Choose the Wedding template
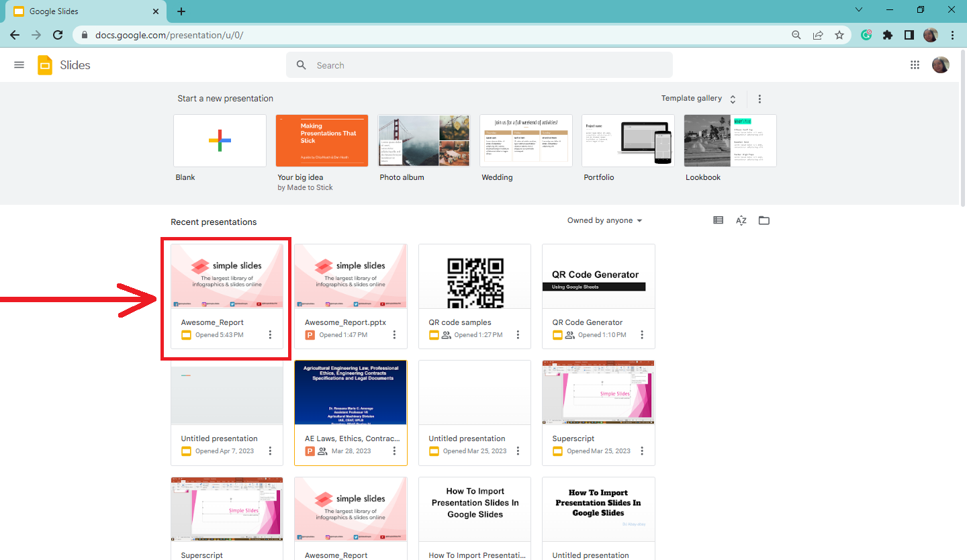 (526, 140)
